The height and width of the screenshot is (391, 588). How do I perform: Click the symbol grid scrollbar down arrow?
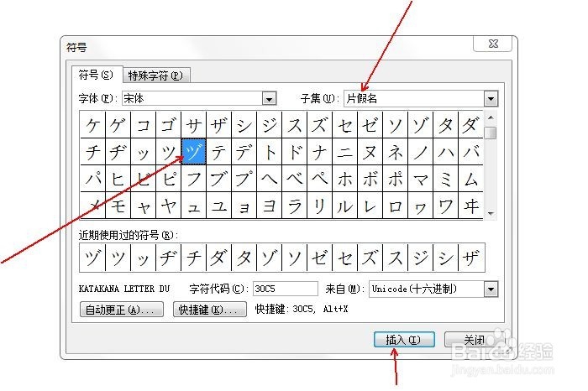(491, 214)
